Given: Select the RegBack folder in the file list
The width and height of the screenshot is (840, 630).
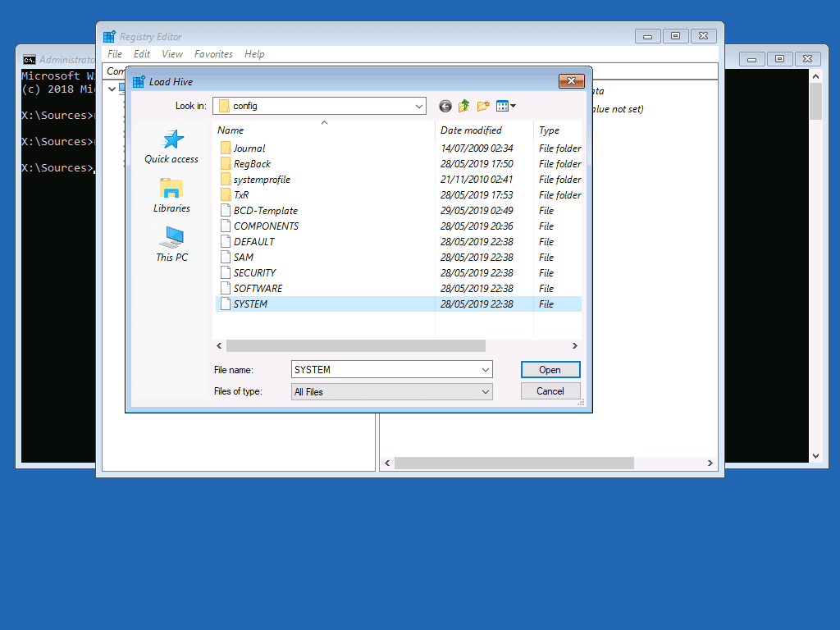Looking at the screenshot, I should 249,163.
